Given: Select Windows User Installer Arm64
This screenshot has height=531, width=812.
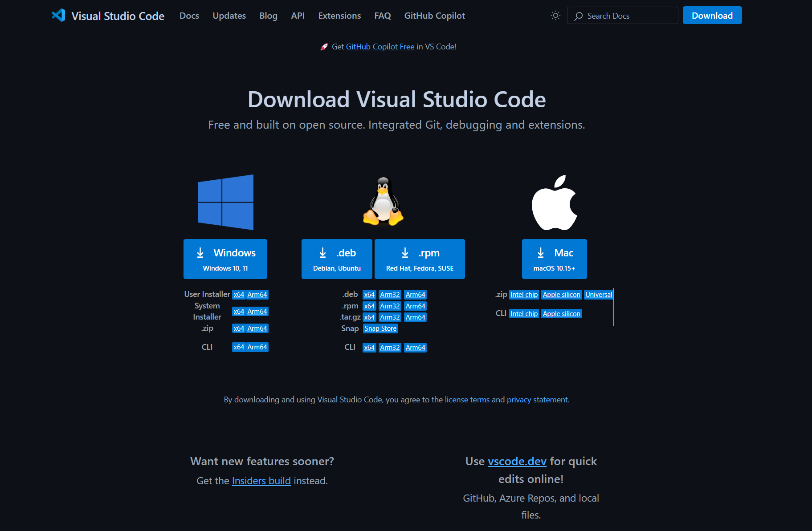Looking at the screenshot, I should [x=257, y=295].
